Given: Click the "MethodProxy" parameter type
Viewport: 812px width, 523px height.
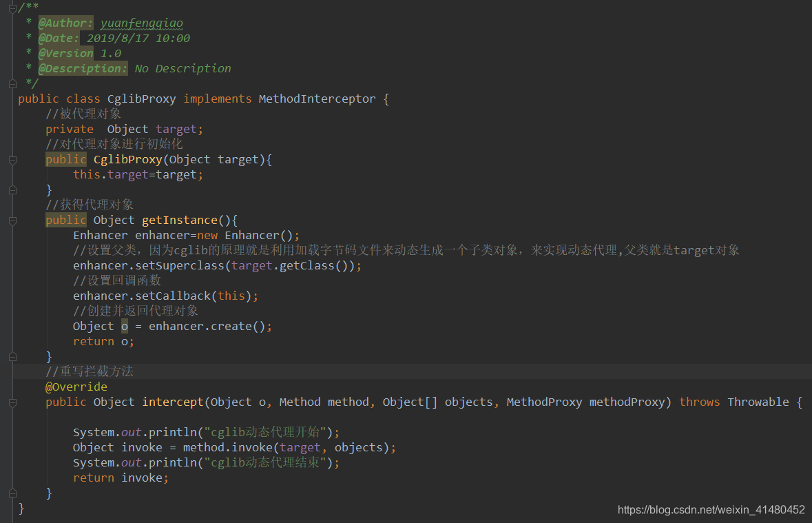Looking at the screenshot, I should pos(544,402).
